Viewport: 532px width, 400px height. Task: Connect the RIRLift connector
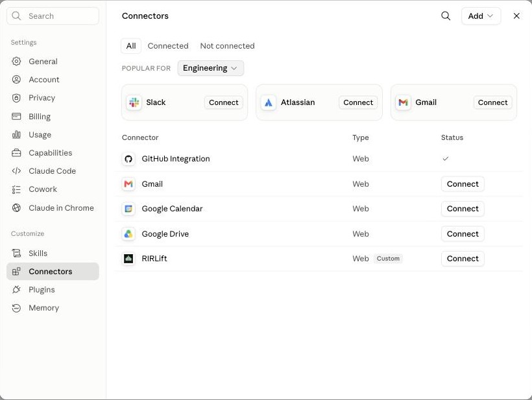[463, 259]
